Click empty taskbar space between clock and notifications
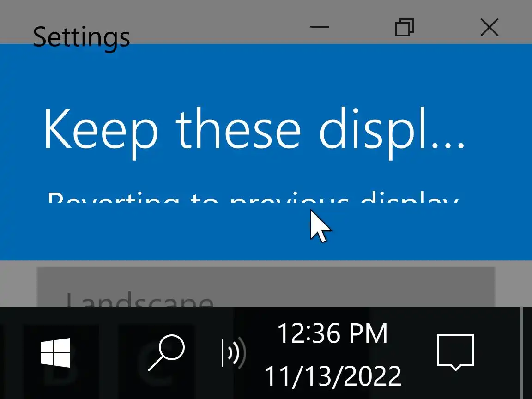 pyautogui.click(x=418, y=353)
